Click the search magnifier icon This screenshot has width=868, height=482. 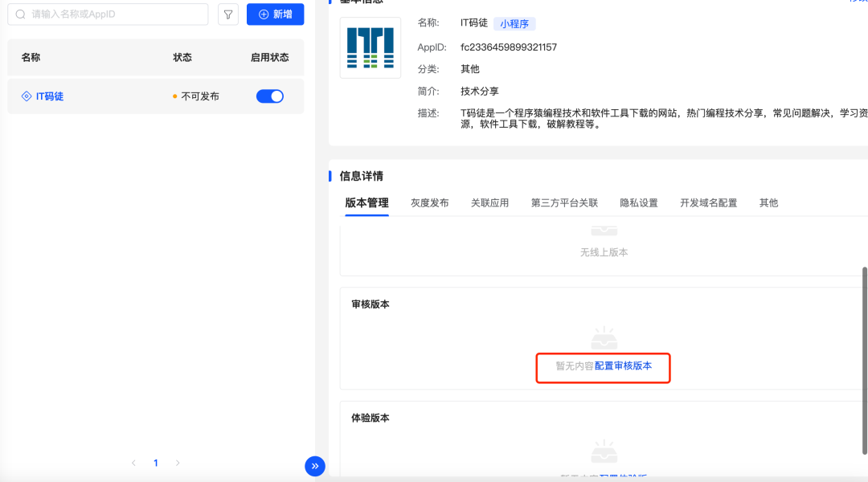20,14
